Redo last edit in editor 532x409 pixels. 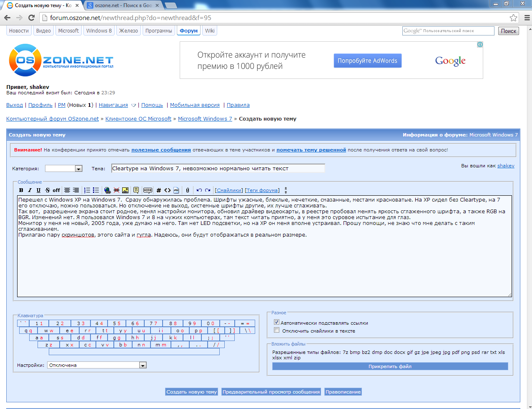pyautogui.click(x=208, y=190)
